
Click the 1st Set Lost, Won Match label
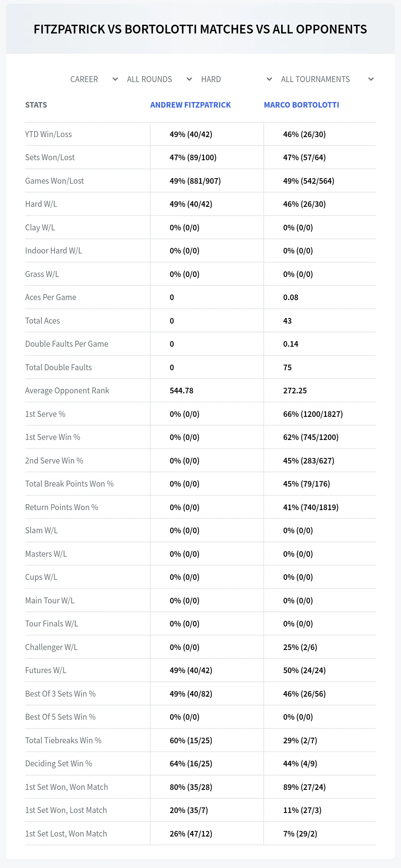(x=66, y=834)
